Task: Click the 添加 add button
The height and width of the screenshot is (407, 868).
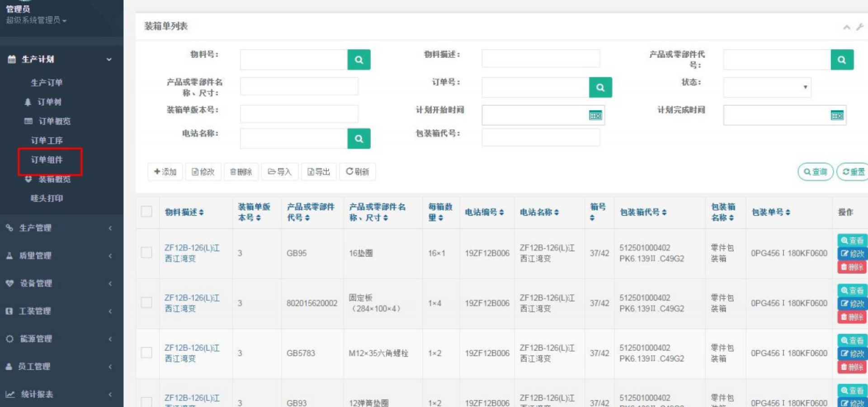Action: click(165, 172)
